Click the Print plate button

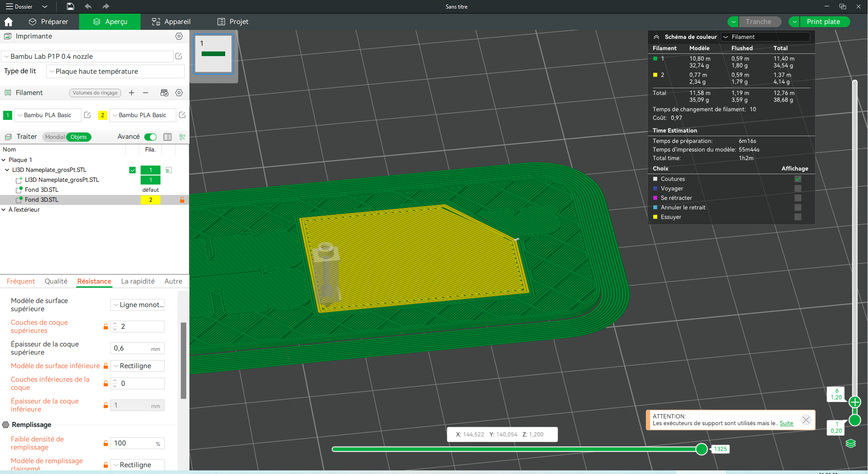[823, 22]
